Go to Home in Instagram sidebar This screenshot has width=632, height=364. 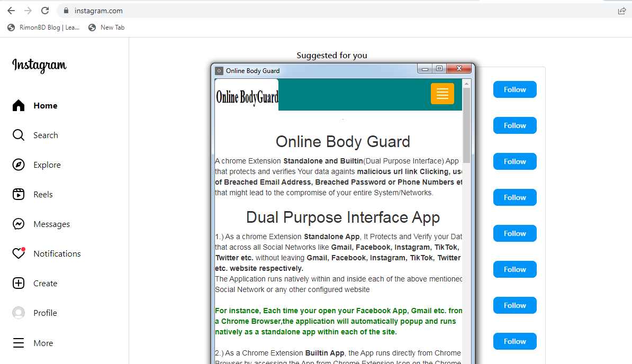click(45, 105)
